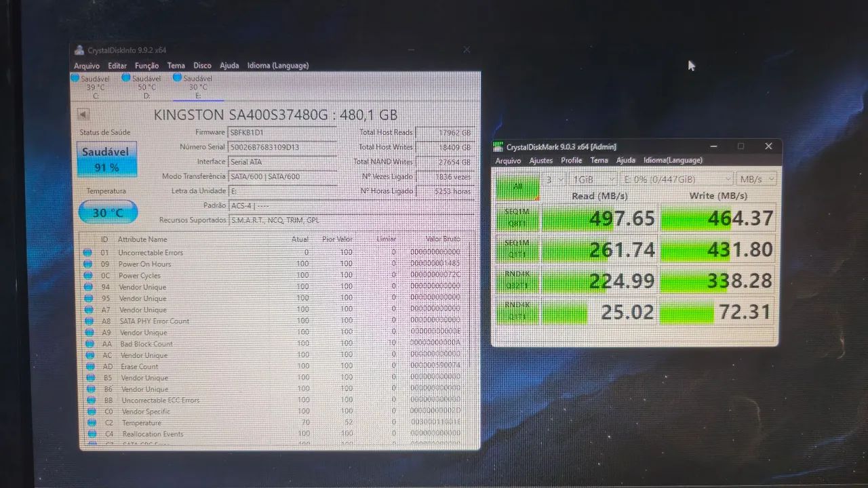
Task: Minimize the CrystalDiskMark window
Action: pos(713,146)
